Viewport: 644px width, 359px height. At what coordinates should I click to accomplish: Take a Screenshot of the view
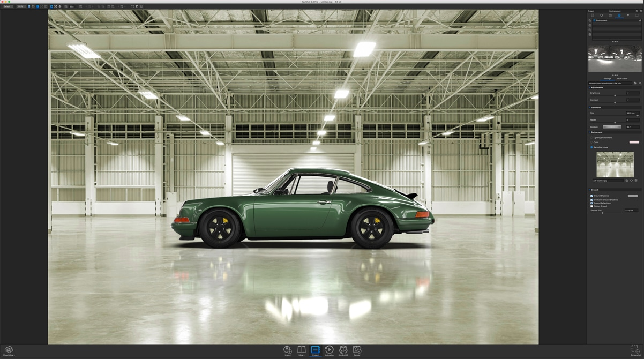[635, 350]
